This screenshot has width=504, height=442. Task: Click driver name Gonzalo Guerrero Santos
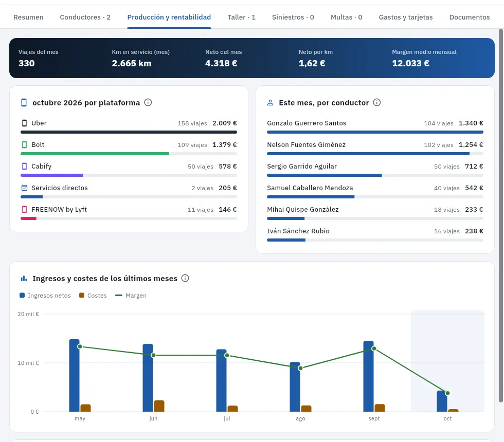307,123
